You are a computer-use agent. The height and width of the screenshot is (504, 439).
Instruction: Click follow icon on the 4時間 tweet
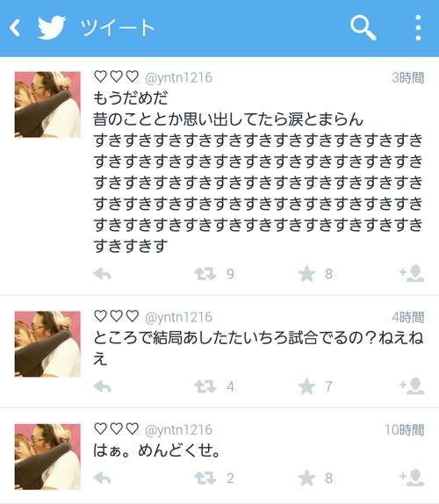412,386
